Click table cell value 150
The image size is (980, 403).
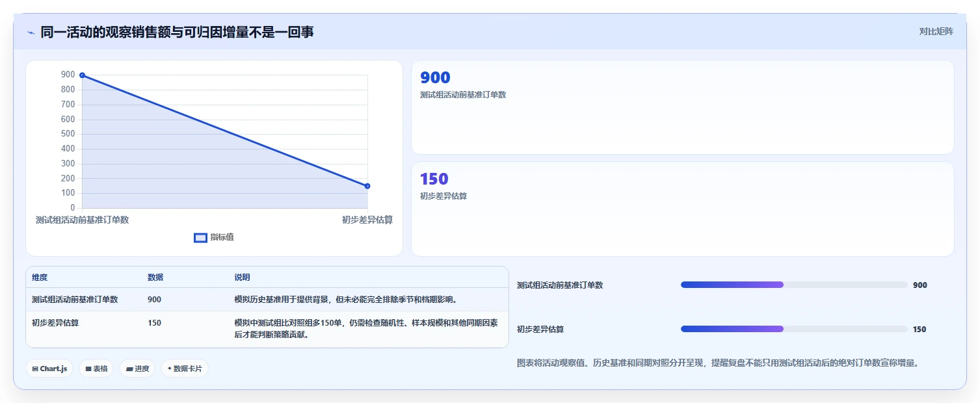click(154, 323)
